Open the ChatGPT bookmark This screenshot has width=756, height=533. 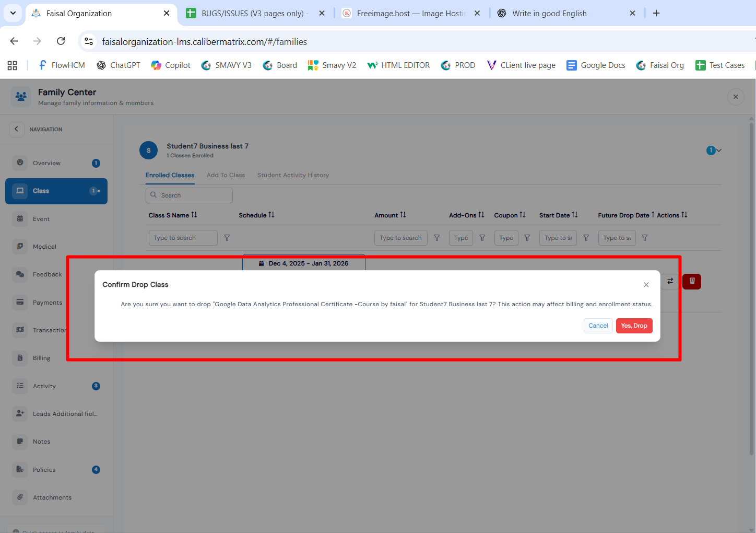(119, 65)
